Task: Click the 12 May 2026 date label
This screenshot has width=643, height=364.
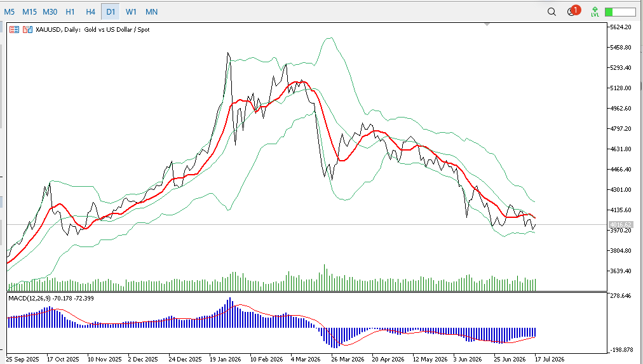Action: pos(430,359)
